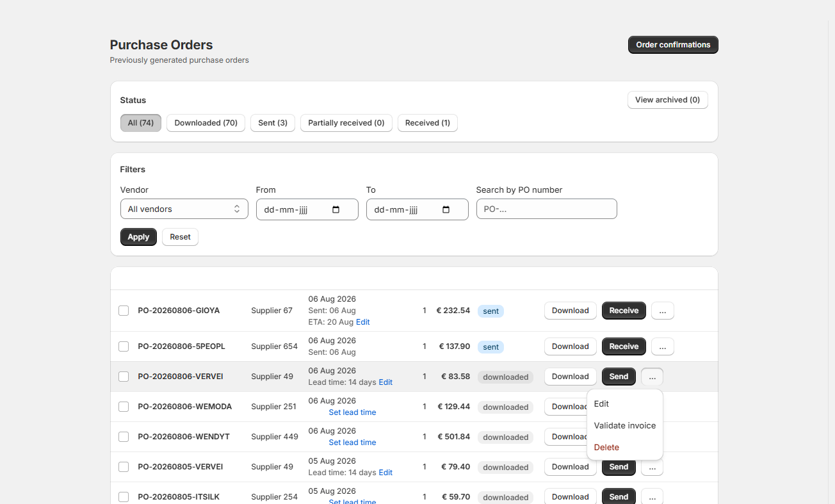Select checkbox for PO-20260806-VERVEI
Screen dimensions: 835x504
[124, 377]
